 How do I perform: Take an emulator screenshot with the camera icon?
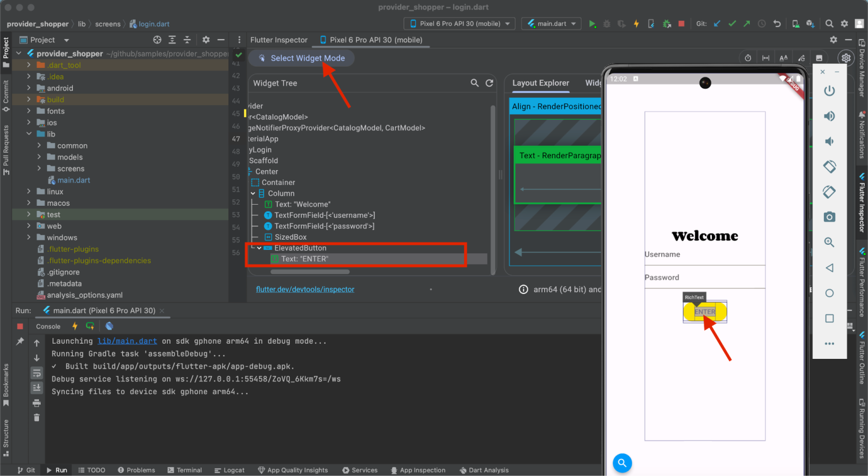(x=829, y=217)
